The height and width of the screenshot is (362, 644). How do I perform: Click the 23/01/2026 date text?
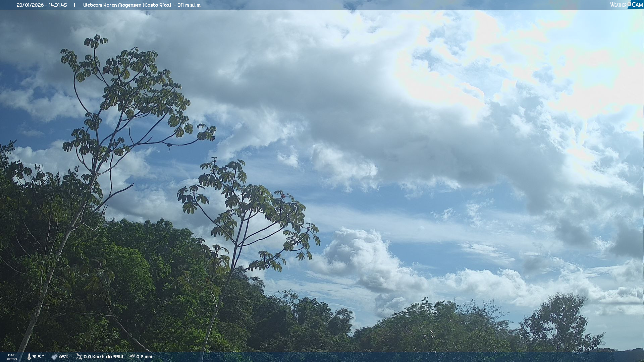(x=30, y=5)
